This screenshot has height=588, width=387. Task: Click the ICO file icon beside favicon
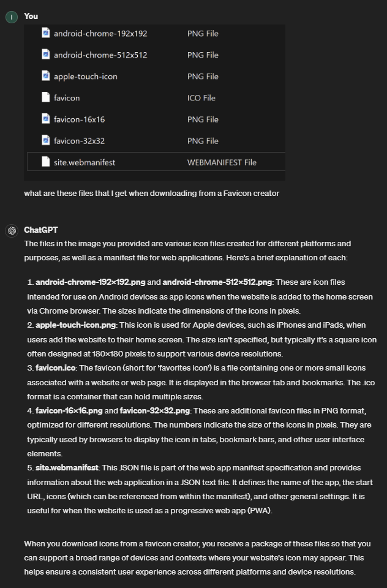coord(45,97)
